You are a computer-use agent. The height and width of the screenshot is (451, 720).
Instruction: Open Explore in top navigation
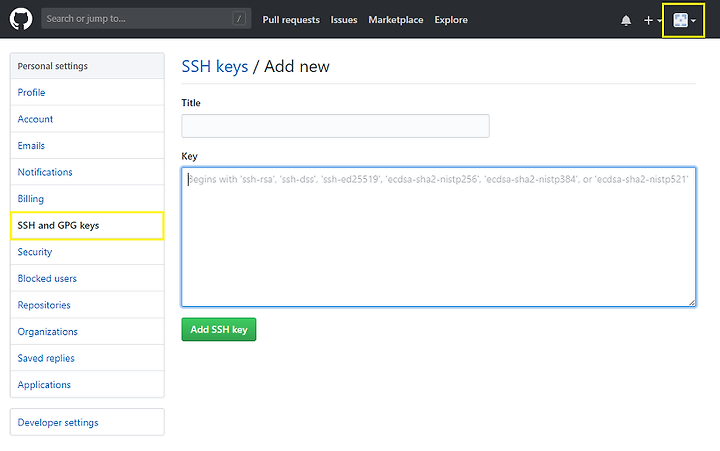451,20
